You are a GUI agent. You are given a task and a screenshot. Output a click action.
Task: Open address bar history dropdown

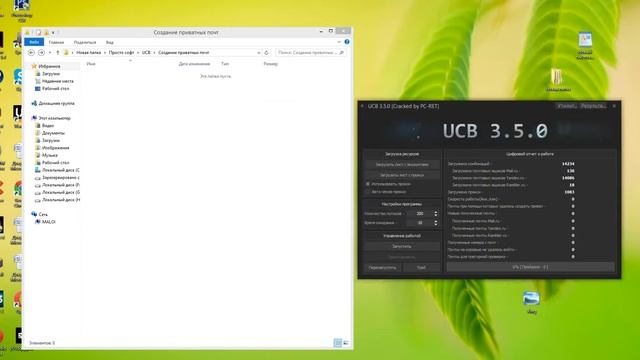point(258,53)
